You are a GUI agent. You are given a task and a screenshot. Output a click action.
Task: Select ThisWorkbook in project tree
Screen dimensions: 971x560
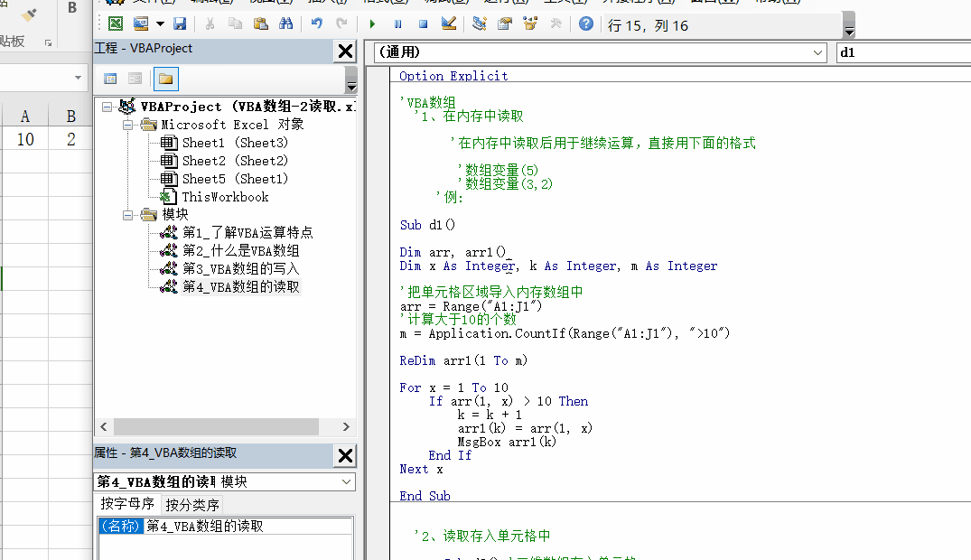coord(225,197)
